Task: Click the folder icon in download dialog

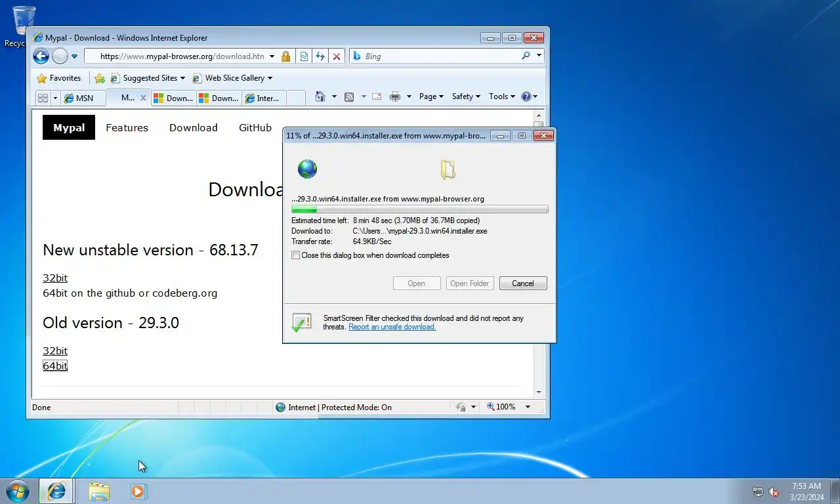Action: 448,170
